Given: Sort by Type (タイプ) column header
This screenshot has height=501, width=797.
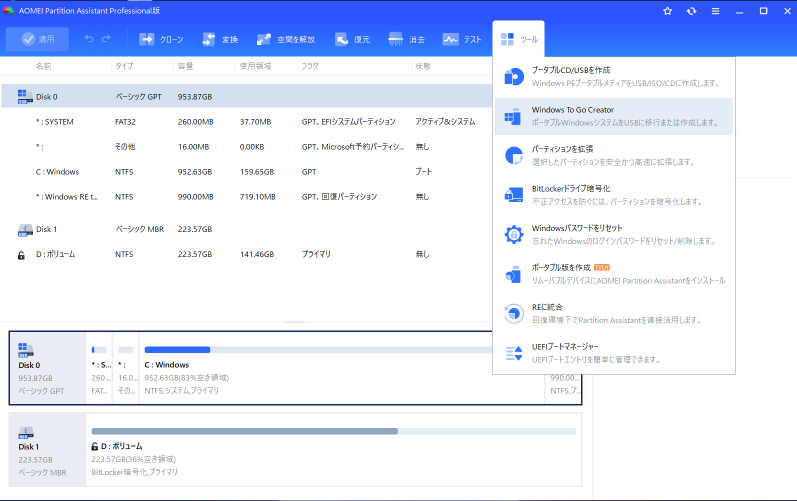Looking at the screenshot, I should tap(124, 66).
